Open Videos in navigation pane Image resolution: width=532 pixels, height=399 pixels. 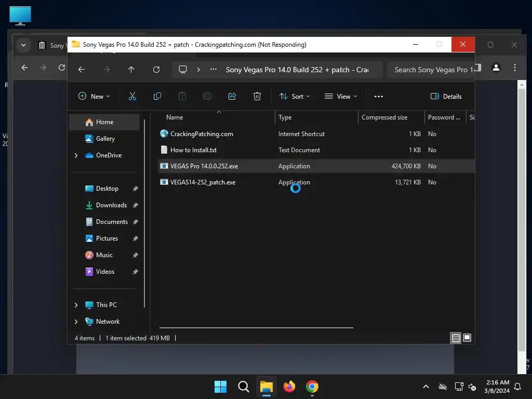pyautogui.click(x=105, y=272)
